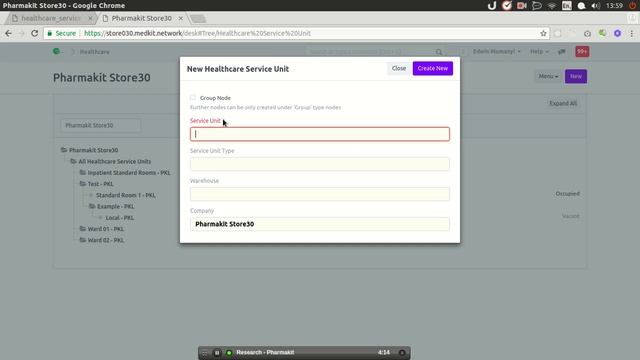Click the search magnifier icon in navbar
Image resolution: width=640 pixels, height=360 pixels.
(439, 52)
